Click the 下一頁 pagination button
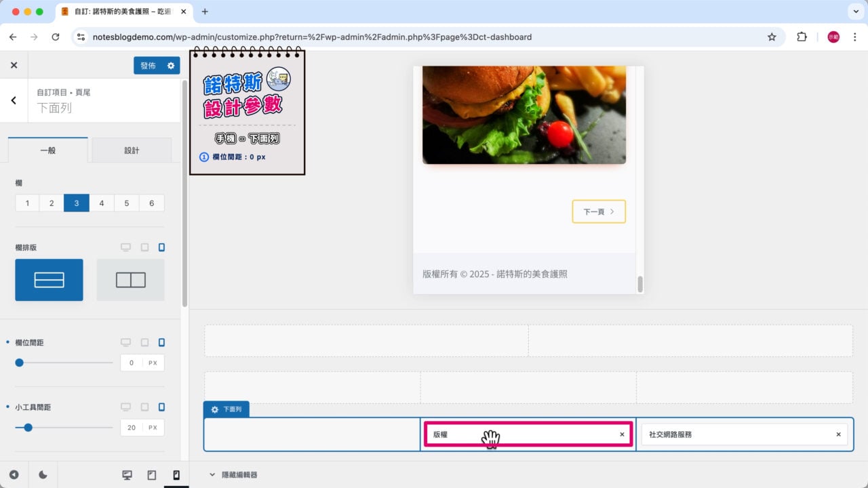This screenshot has height=488, width=868. [598, 211]
